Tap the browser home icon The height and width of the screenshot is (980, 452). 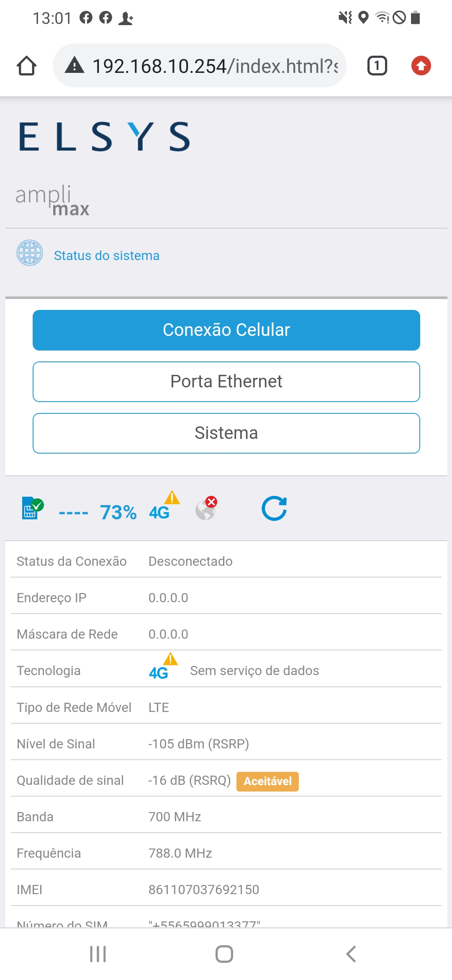pos(27,66)
